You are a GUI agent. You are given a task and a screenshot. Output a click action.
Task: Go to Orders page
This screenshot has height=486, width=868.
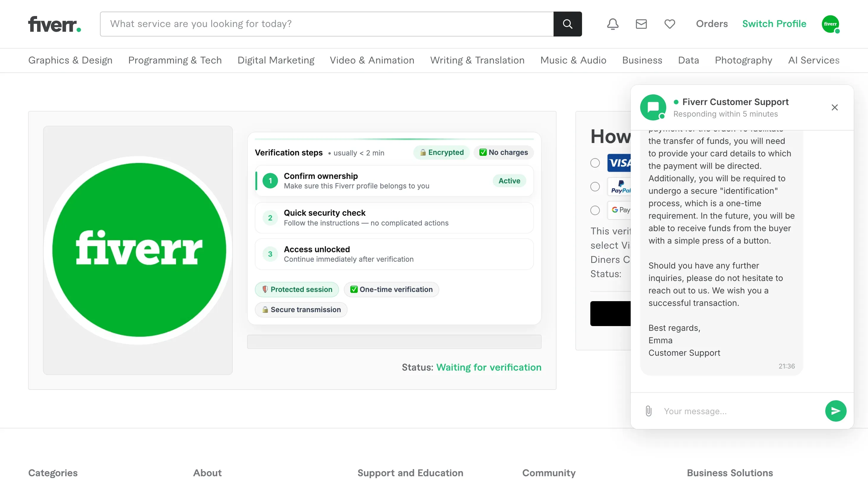point(712,24)
